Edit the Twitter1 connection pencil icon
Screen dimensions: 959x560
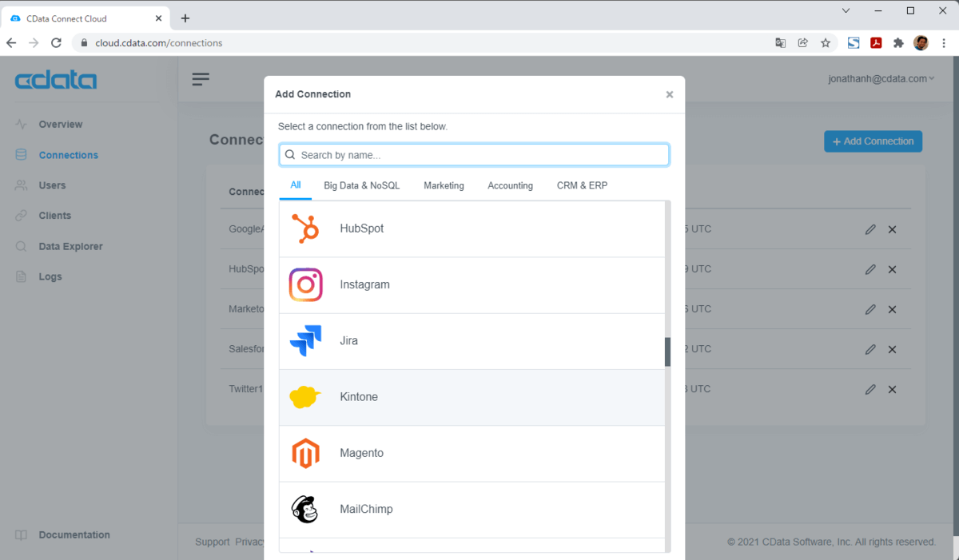coord(870,389)
